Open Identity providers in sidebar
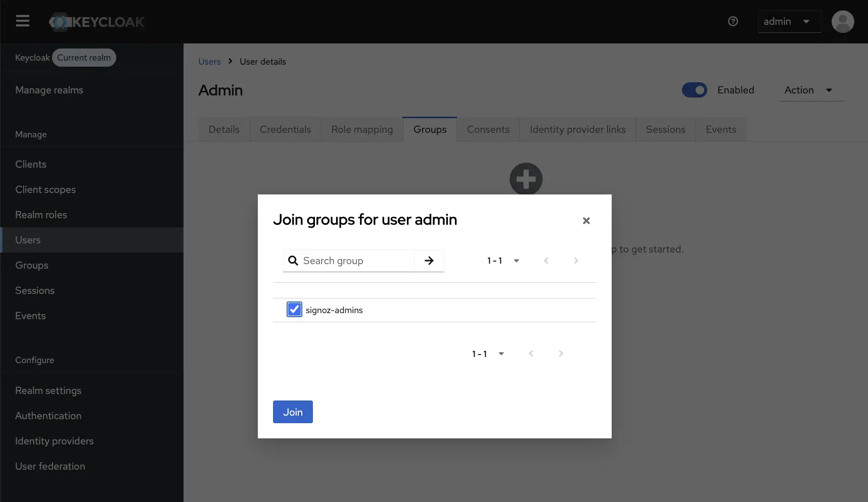This screenshot has height=502, width=868. click(x=92, y=441)
